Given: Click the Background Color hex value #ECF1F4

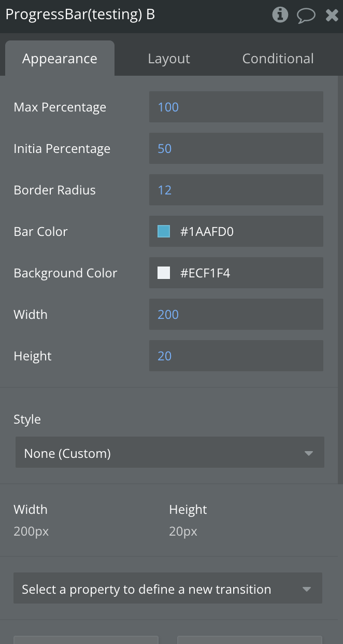Looking at the screenshot, I should coord(205,273).
